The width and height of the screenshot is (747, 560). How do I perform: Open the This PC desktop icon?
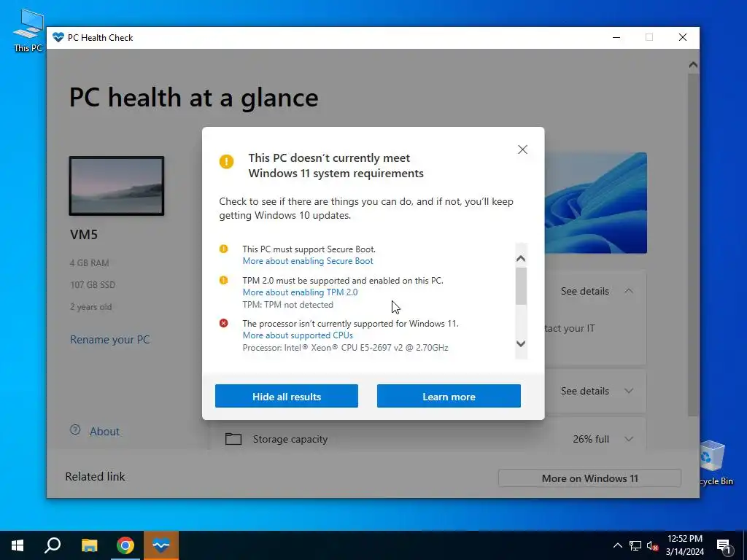pyautogui.click(x=28, y=31)
